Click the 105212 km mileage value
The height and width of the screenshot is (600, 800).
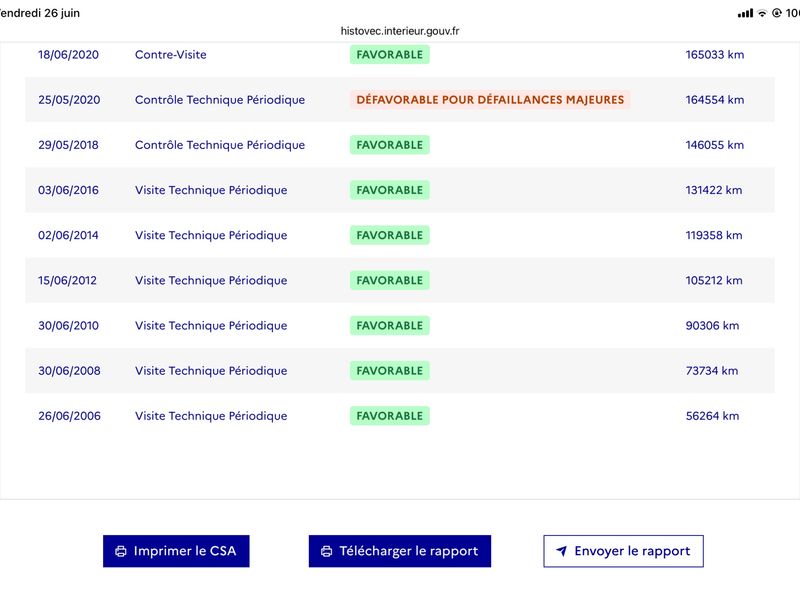(x=714, y=280)
